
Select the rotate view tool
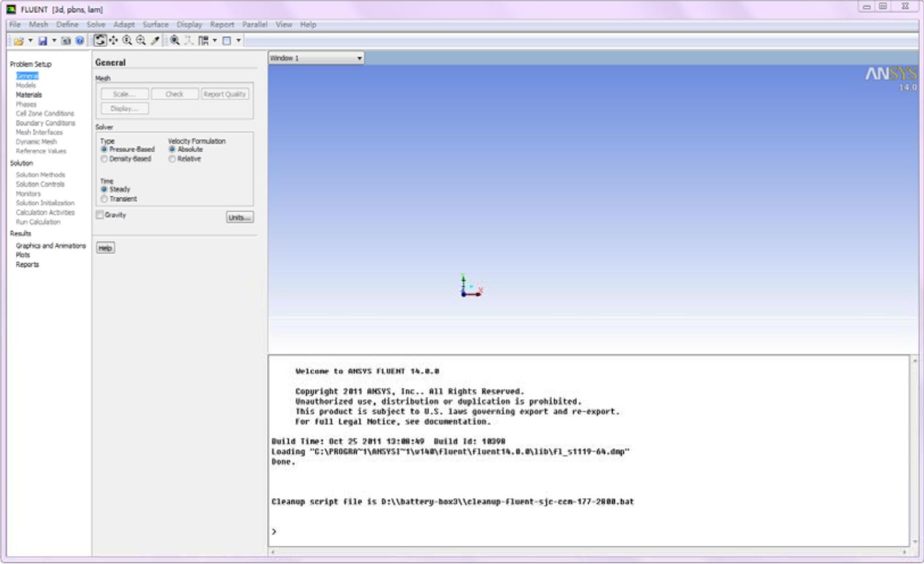point(100,40)
